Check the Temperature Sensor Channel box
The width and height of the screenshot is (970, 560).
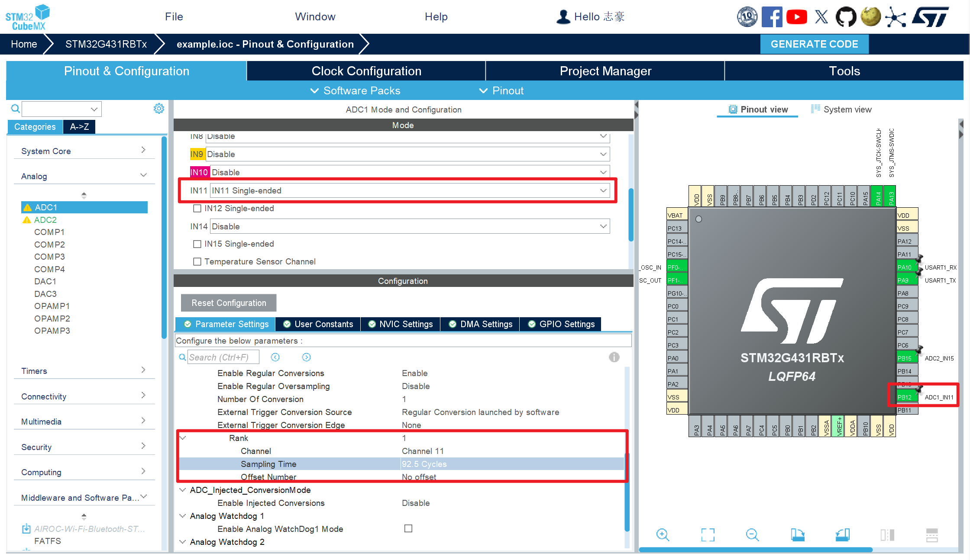pyautogui.click(x=197, y=262)
